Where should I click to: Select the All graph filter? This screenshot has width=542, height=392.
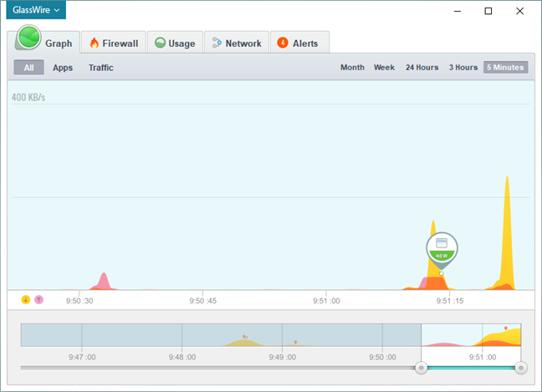tap(28, 68)
